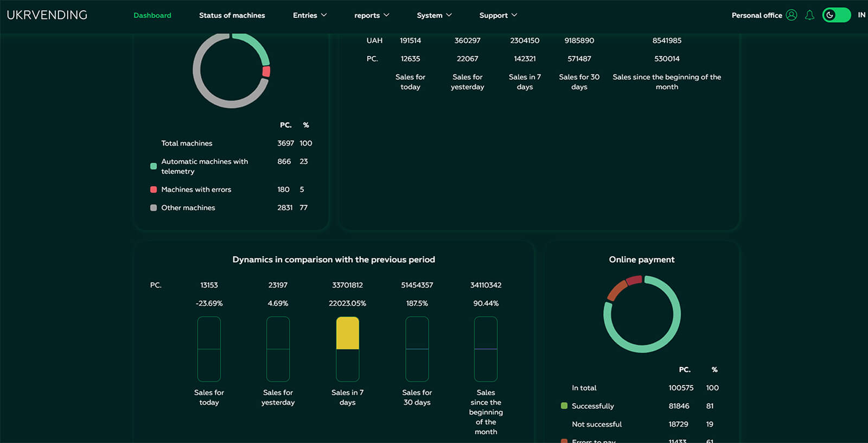Open Status of machines page
Viewport: 868px width, 443px height.
232,15
